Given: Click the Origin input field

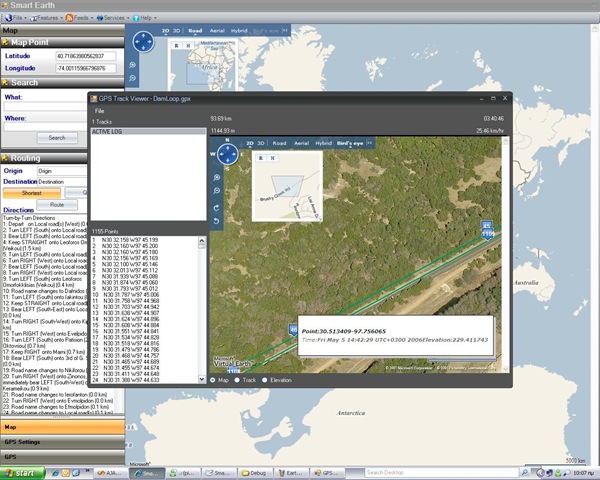Looking at the screenshot, I should (x=62, y=171).
